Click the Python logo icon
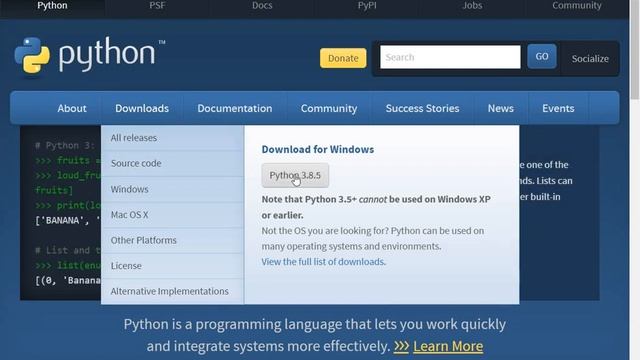Image resolution: width=640 pixels, height=360 pixels. click(32, 56)
